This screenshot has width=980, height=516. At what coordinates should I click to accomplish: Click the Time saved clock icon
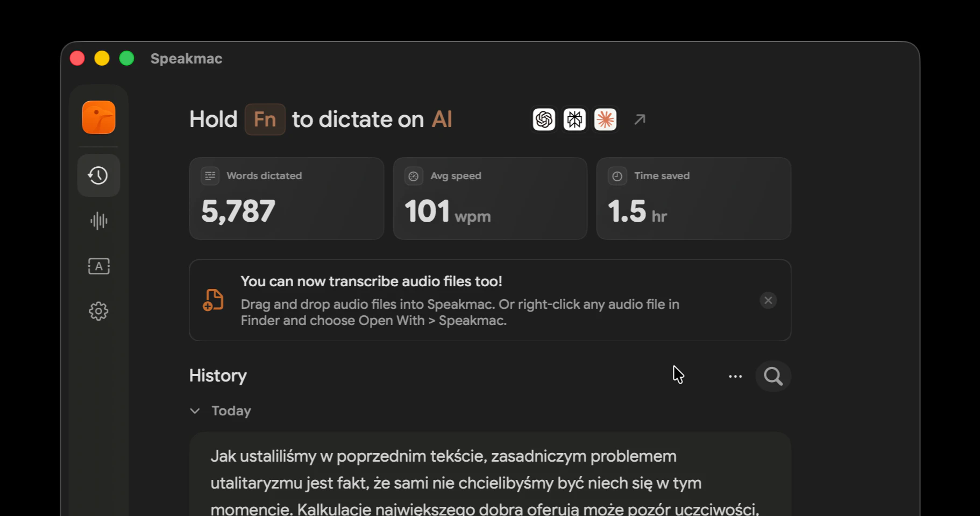pyautogui.click(x=617, y=175)
